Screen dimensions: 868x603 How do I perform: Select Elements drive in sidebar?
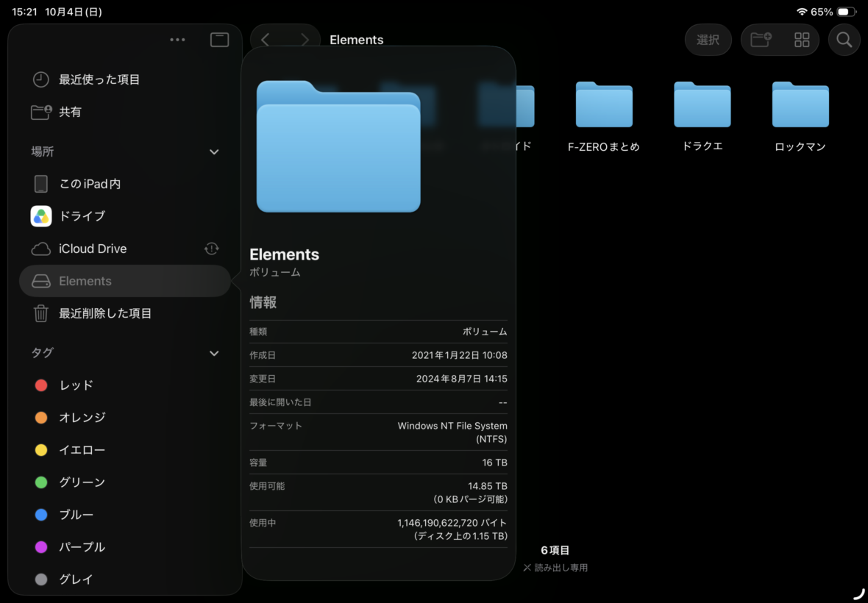coord(125,281)
